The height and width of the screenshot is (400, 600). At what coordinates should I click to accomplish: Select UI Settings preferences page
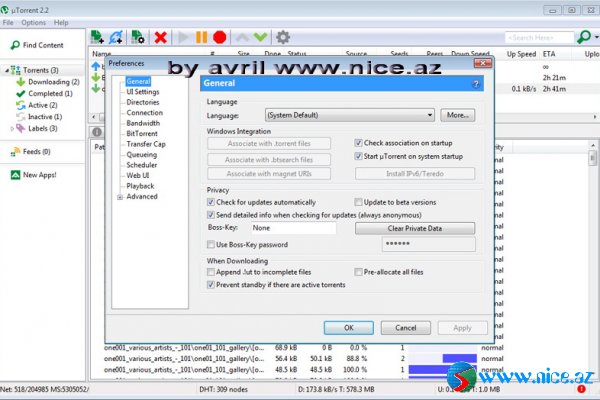[x=143, y=92]
